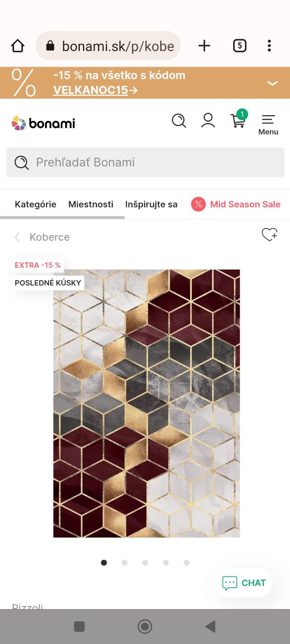
Task: Open the hamburger Menu
Action: (x=268, y=125)
